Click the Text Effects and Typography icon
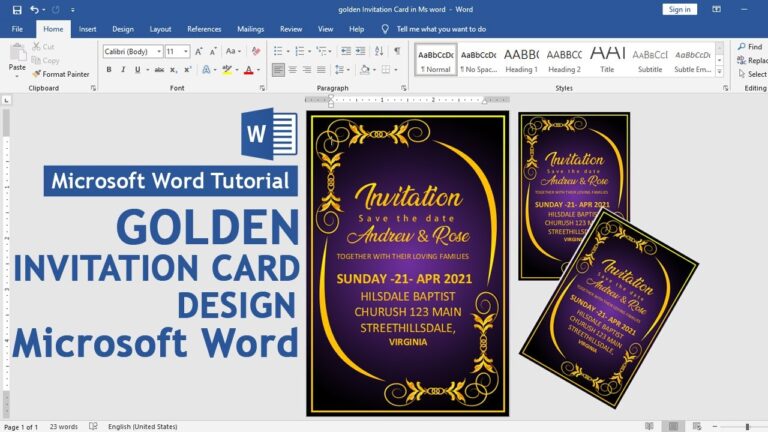 pyautogui.click(x=206, y=70)
